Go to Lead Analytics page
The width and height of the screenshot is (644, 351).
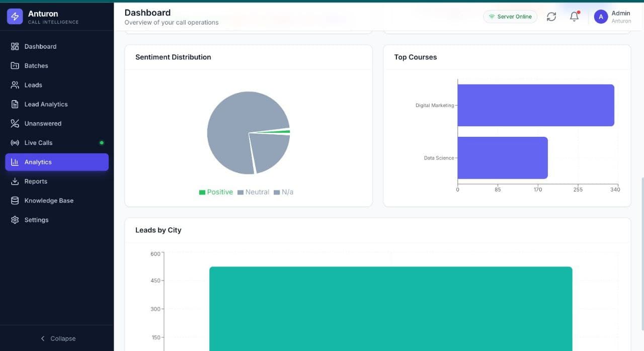point(46,105)
